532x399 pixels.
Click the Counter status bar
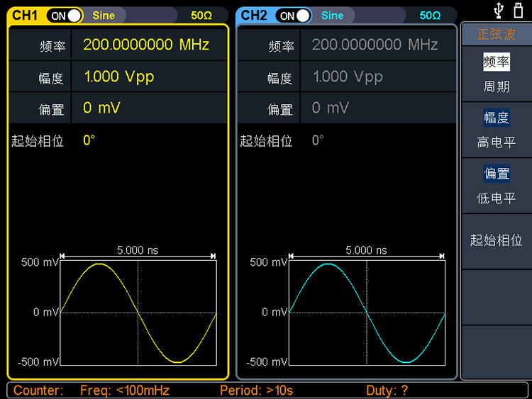coord(266,390)
